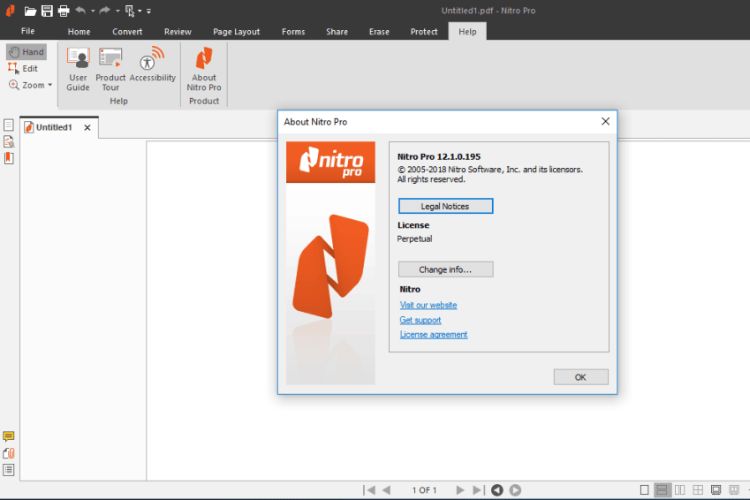Jump to the first page
The image size is (750, 500).
click(x=369, y=490)
